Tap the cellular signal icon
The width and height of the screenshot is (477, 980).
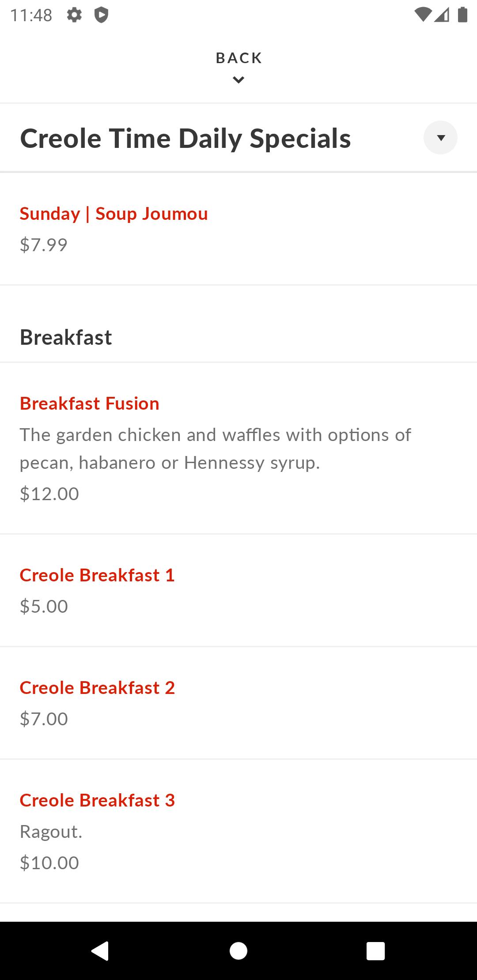pos(442,15)
